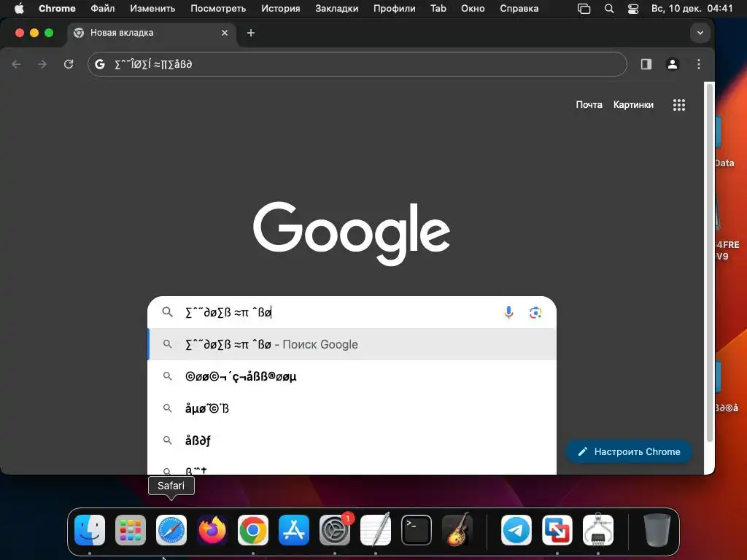This screenshot has width=747, height=560.
Task: Open the Apple menu
Action: tap(18, 9)
